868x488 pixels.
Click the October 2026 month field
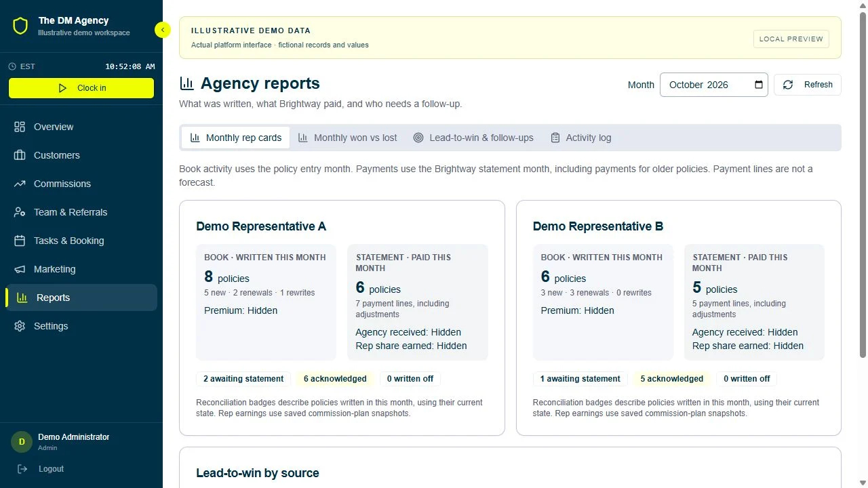(x=714, y=85)
